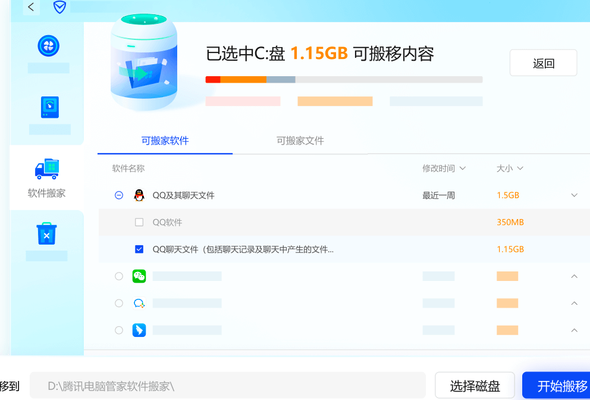Click the green WeChat icon
Viewport: 590px width, 400px height.
(139, 276)
